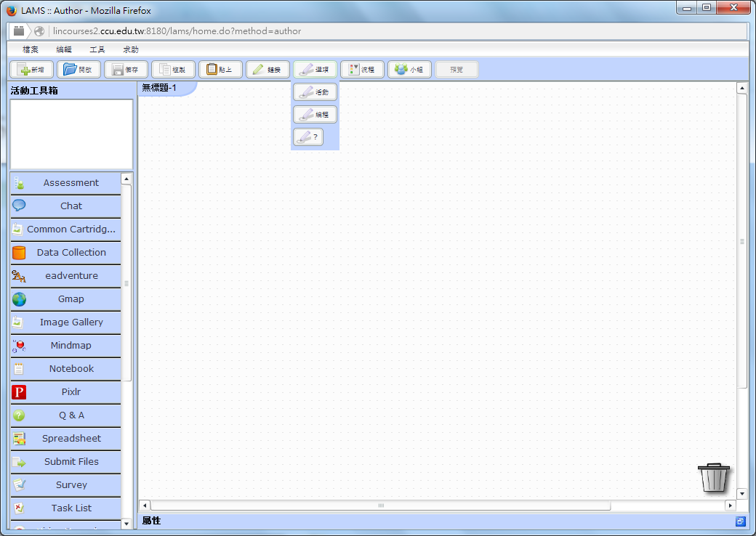
Task: Click the Paste clipboard toolbar button
Action: (x=220, y=70)
